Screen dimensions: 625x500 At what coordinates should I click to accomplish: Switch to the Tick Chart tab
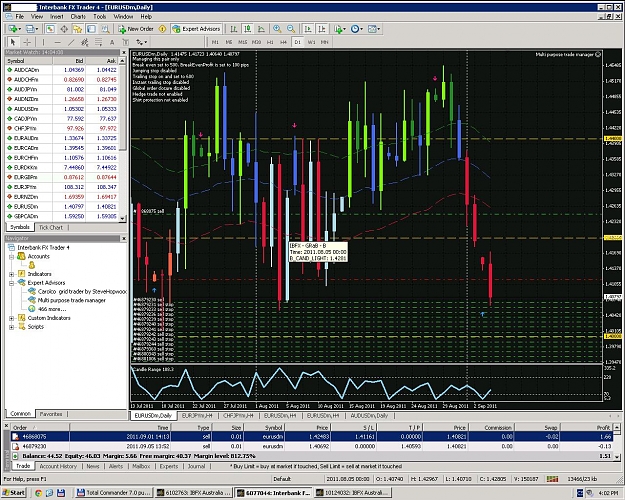(51, 227)
